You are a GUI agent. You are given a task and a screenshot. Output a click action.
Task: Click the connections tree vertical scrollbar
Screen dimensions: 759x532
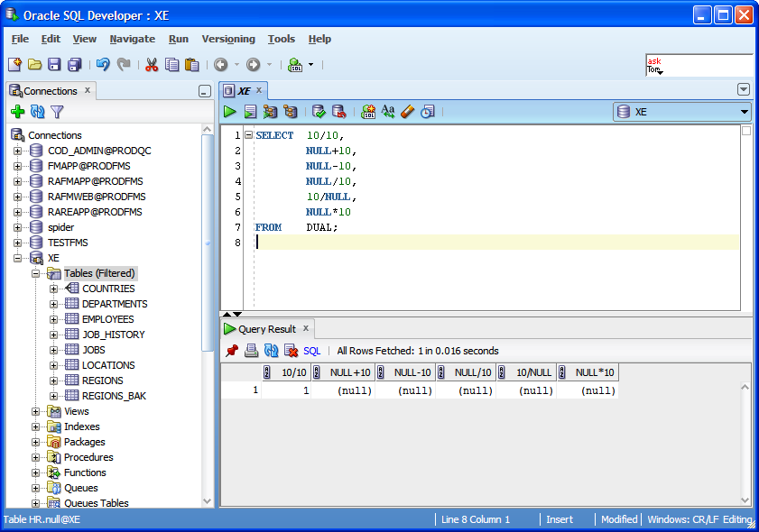[x=208, y=242]
